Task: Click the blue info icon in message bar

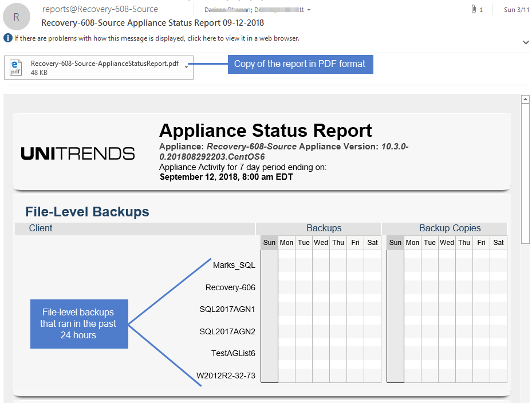Action: coord(8,38)
